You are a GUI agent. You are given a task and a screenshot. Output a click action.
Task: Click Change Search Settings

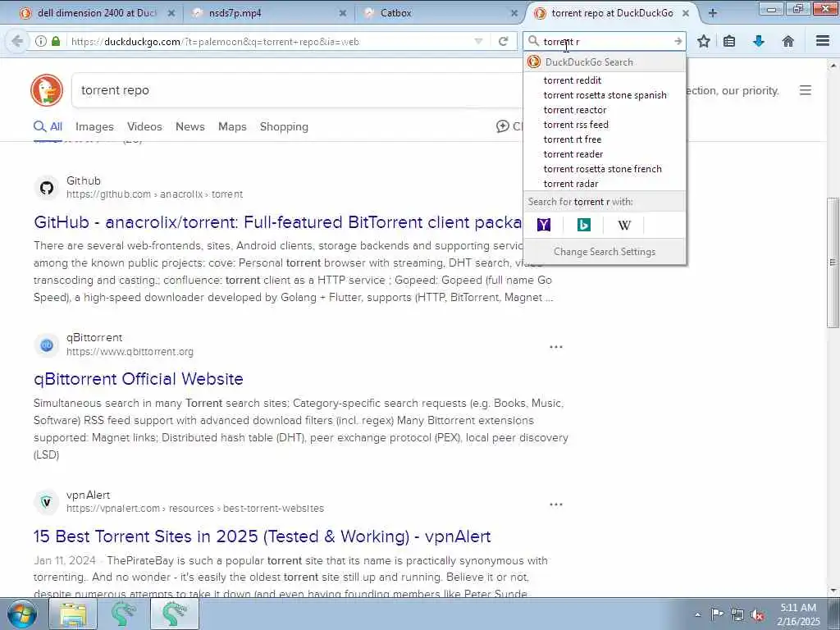605,252
